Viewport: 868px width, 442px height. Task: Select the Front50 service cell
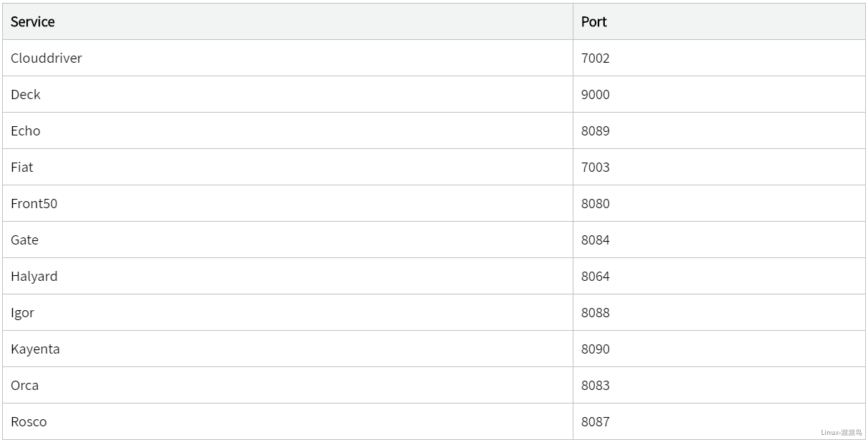coord(34,204)
